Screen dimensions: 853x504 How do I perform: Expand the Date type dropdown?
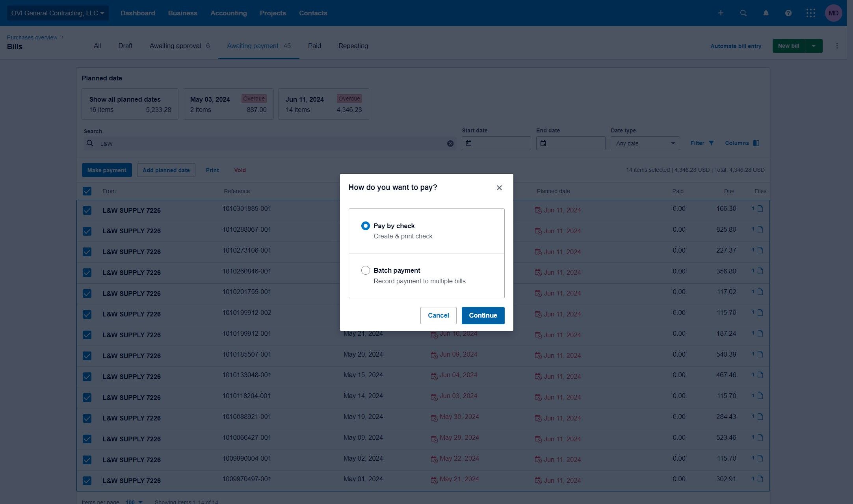pos(645,143)
